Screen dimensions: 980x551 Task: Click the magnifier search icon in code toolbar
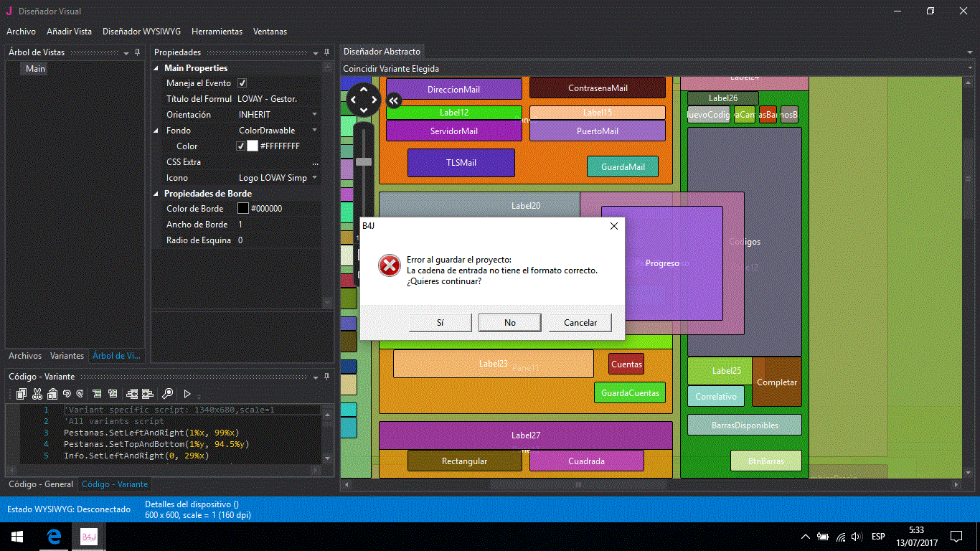click(167, 393)
